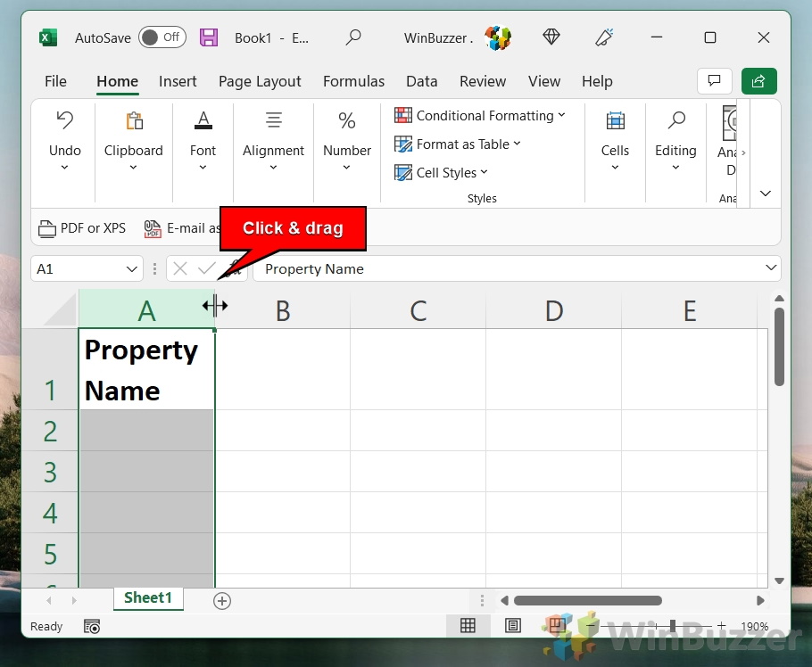812x667 pixels.
Task: Click the green Share button
Action: click(x=758, y=81)
